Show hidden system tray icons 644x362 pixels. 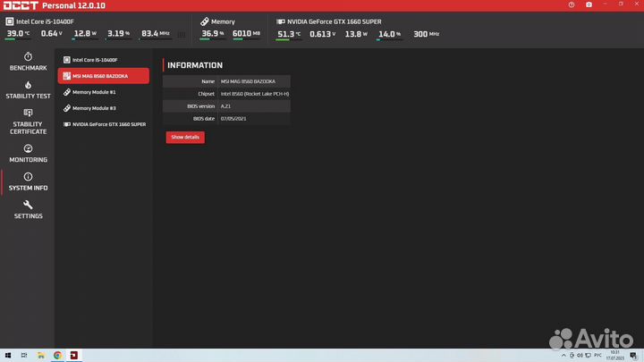coord(563,356)
